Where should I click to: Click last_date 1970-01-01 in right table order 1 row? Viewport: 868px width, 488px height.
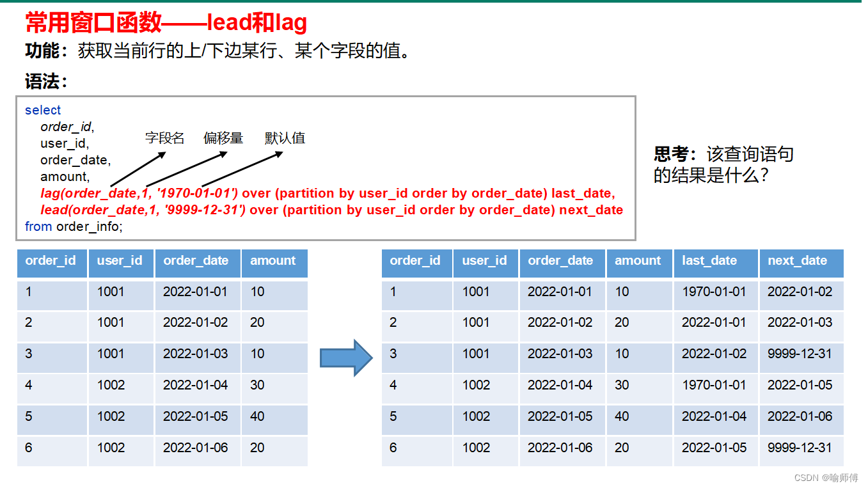tap(714, 292)
